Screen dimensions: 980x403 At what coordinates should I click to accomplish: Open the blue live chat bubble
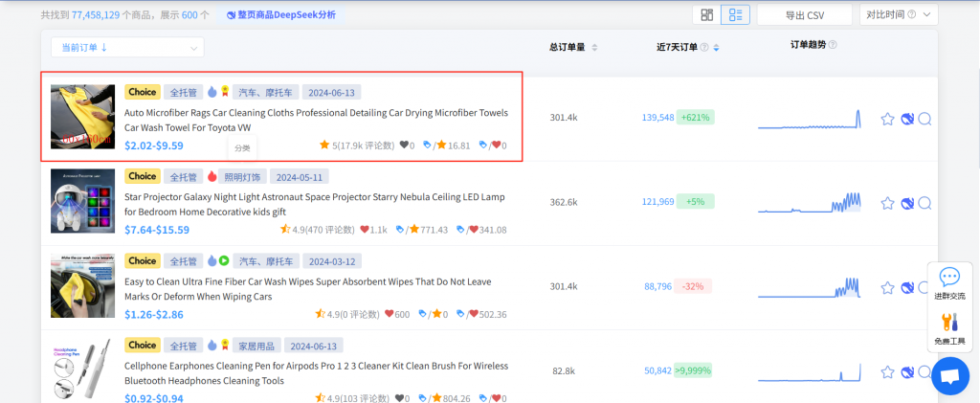pyautogui.click(x=949, y=375)
